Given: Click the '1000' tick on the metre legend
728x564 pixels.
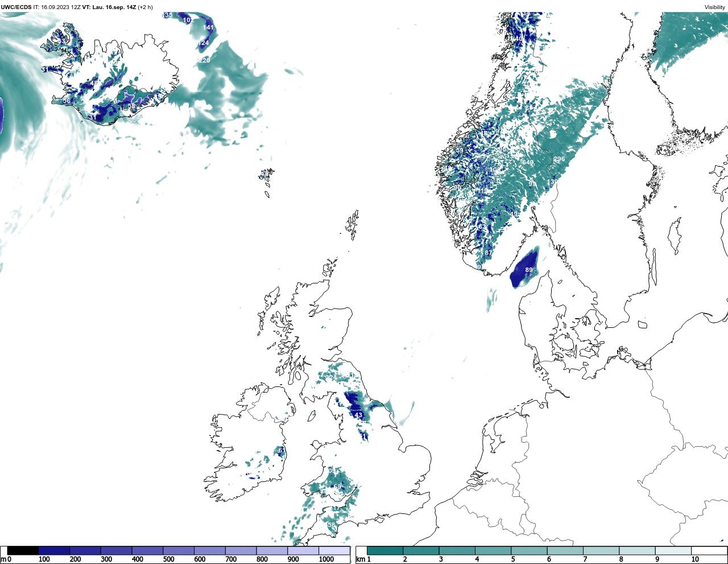Looking at the screenshot, I should click(x=326, y=559).
